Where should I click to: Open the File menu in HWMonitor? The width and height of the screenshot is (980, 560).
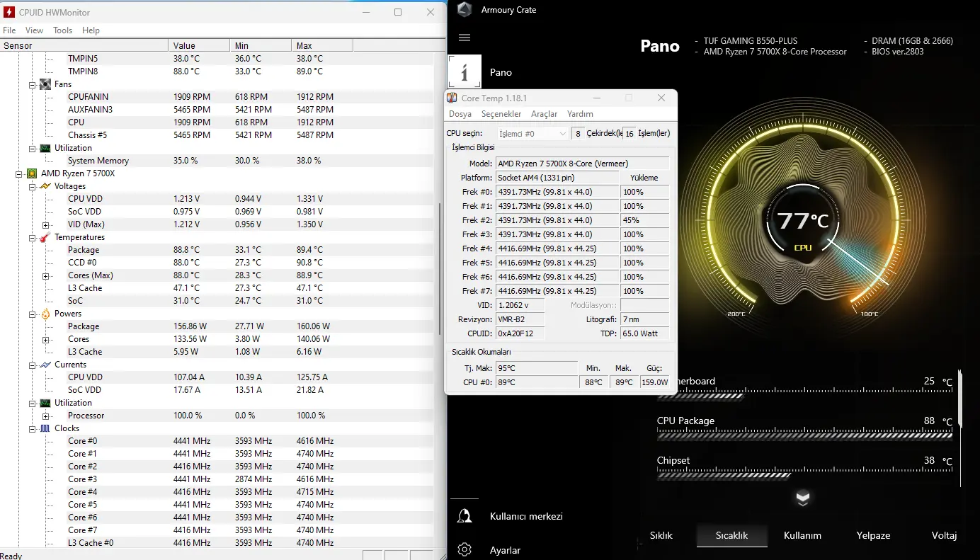9,30
